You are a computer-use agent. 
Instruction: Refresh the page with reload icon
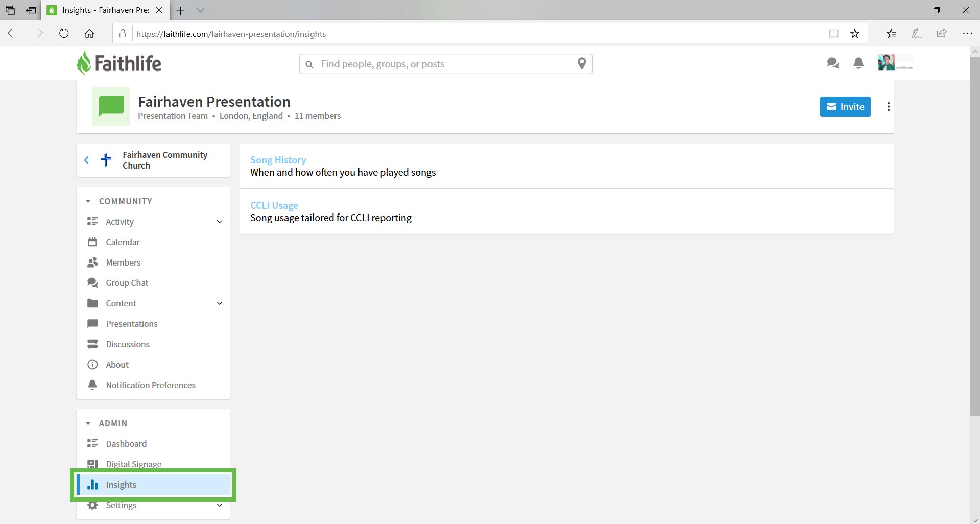[x=64, y=33]
